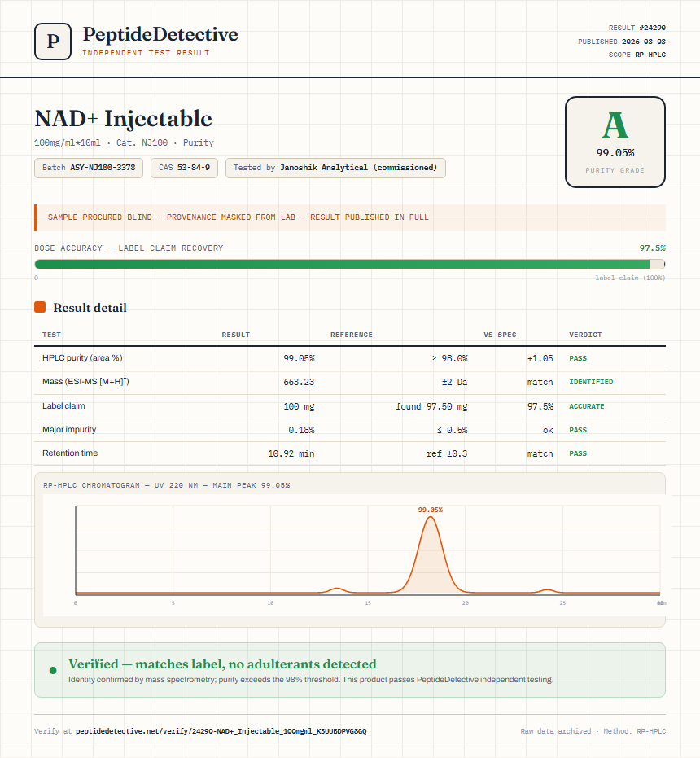Viewport: 700px width, 758px height.
Task: Select the Retention time row label
Action: click(x=70, y=453)
